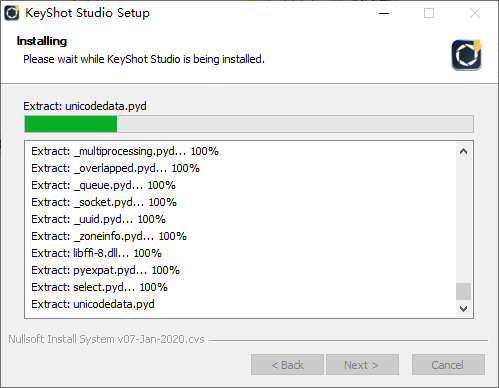499x388 pixels.
Task: Click the scroll down arrow in log list
Action: click(463, 309)
